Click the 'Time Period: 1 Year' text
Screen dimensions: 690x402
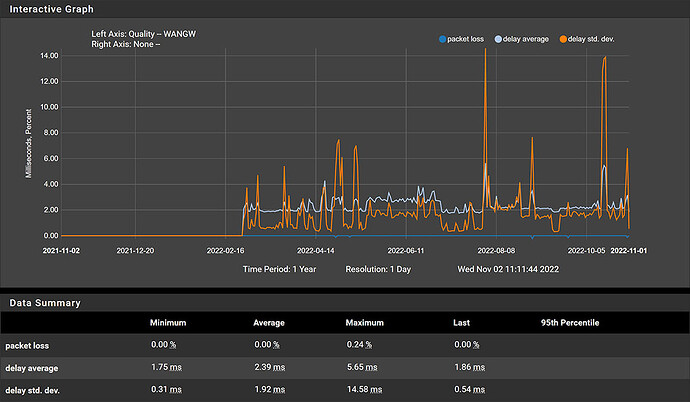pos(279,269)
